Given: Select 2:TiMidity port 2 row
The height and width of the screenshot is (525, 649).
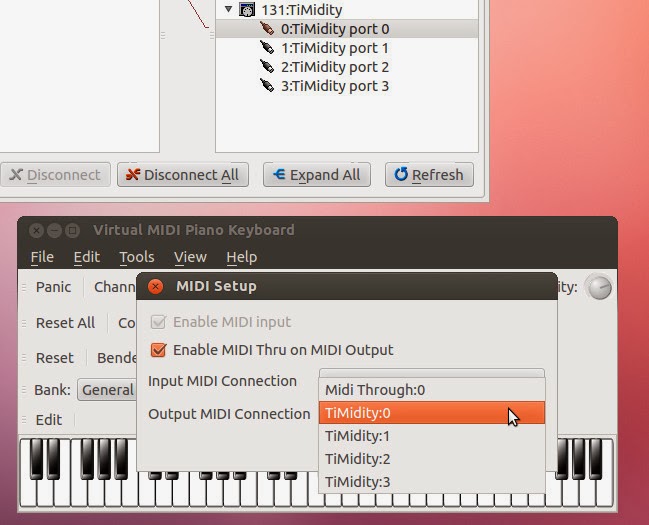Looking at the screenshot, I should coord(347,67).
